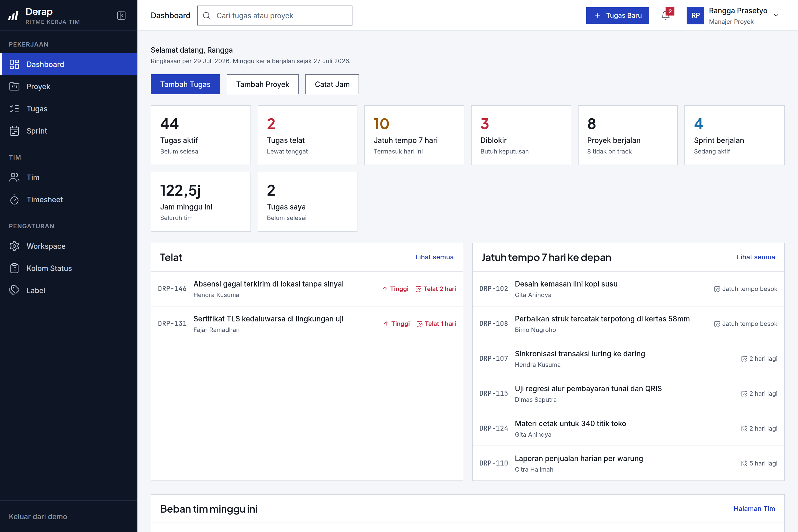Click the Tugas Baru button
Viewport: 798px width, 532px height.
617,16
